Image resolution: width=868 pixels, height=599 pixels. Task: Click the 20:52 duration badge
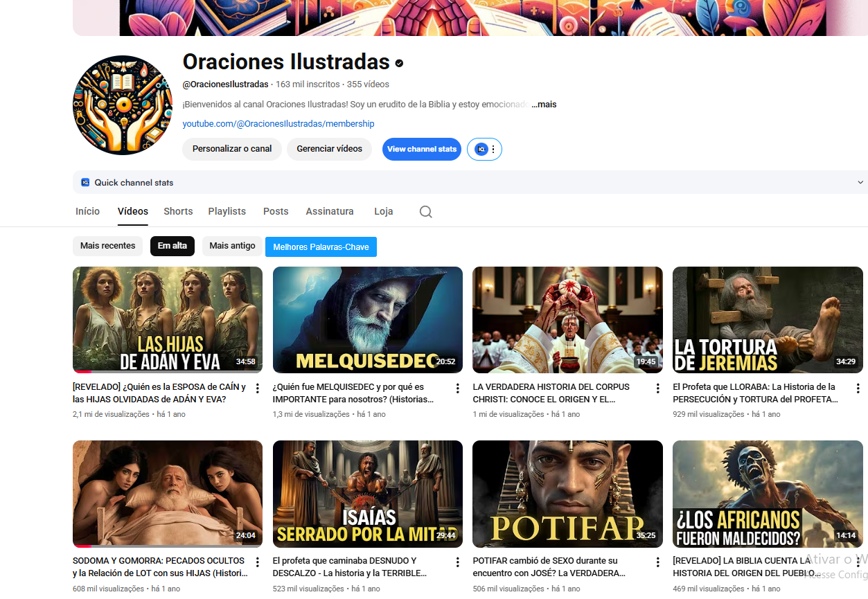pyautogui.click(x=445, y=361)
